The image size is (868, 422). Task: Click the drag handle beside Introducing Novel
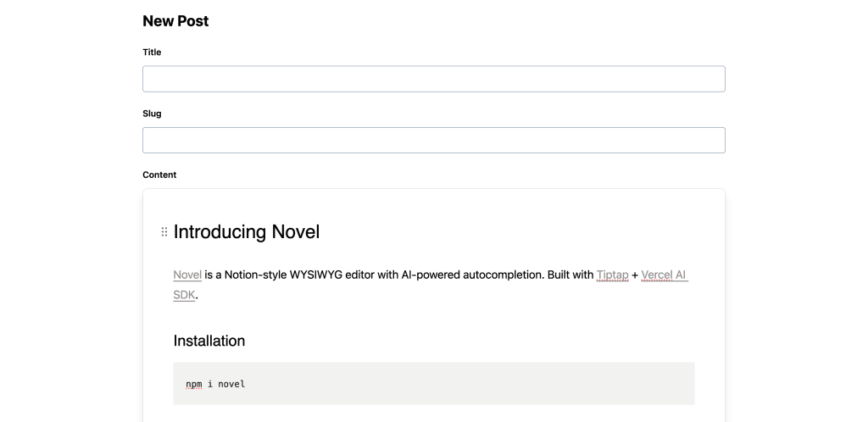[164, 231]
